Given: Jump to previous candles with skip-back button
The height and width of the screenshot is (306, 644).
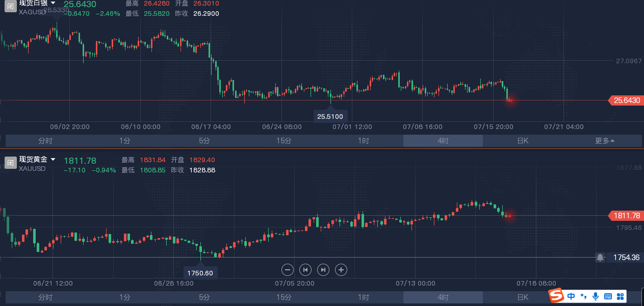Looking at the screenshot, I should pos(305,270).
